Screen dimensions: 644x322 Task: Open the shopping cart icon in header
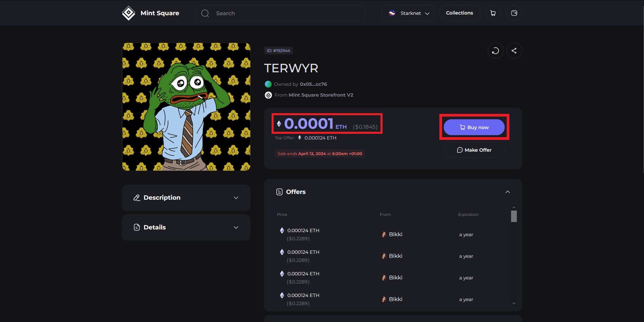(x=493, y=13)
